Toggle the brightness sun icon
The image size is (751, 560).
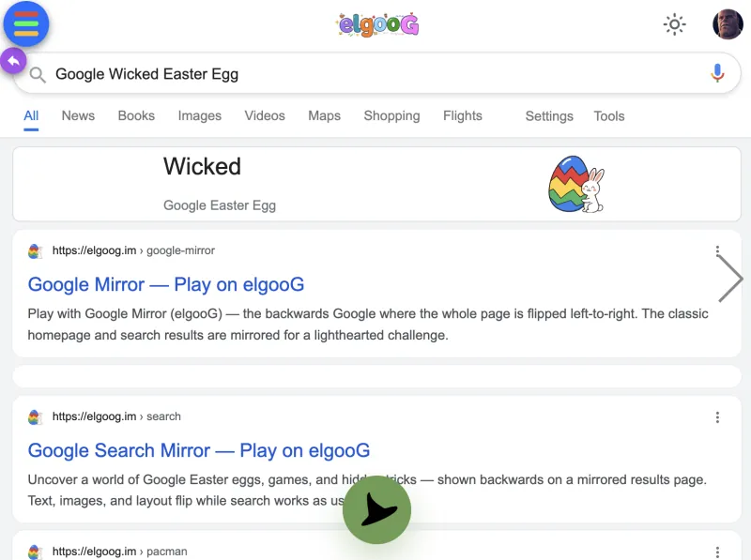point(674,24)
